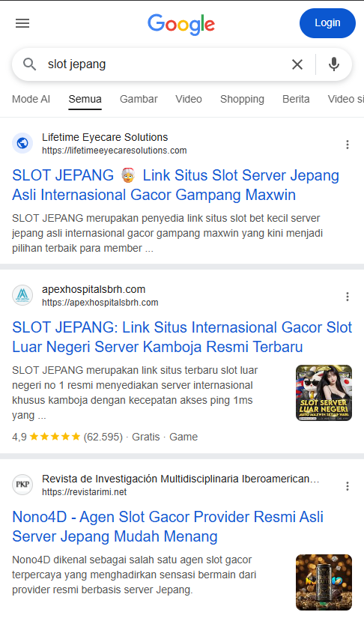Open 'SLOT JEPANG: Link Situs Internasional Gacor' result
364x618 pixels.
(x=182, y=337)
